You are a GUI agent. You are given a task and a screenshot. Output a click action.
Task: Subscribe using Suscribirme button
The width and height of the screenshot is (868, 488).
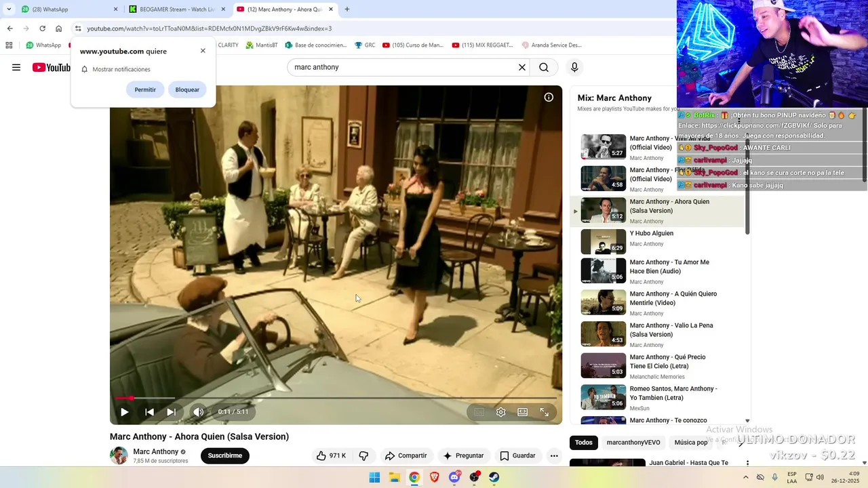pyautogui.click(x=225, y=455)
